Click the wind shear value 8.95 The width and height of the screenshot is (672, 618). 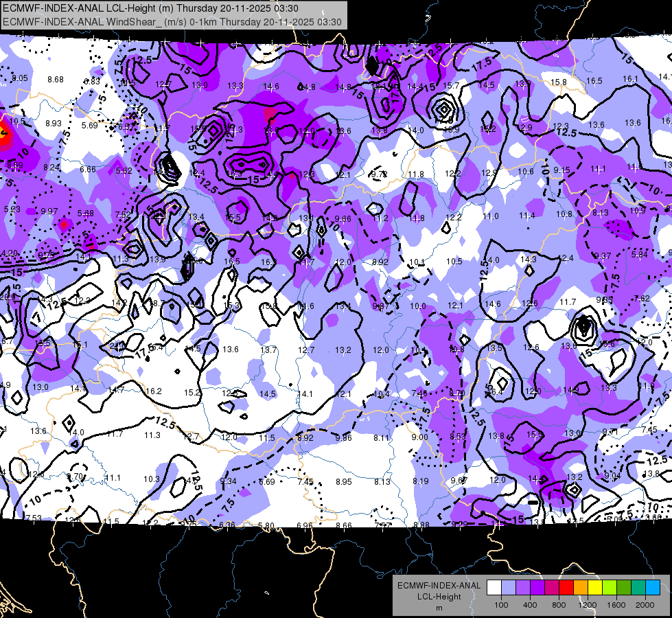344,481
